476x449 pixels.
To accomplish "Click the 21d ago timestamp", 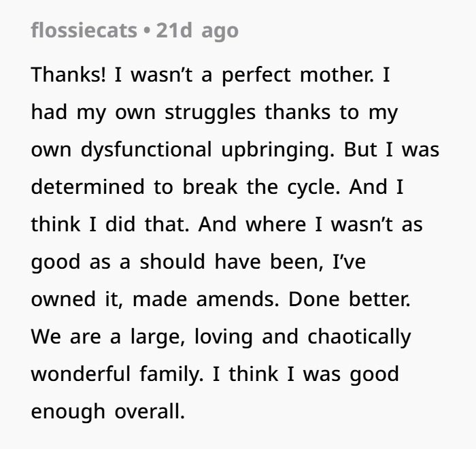I will pyautogui.click(x=197, y=31).
